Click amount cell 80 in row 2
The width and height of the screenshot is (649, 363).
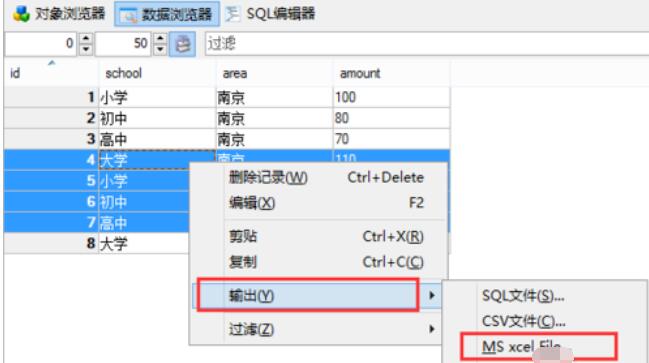(391, 118)
